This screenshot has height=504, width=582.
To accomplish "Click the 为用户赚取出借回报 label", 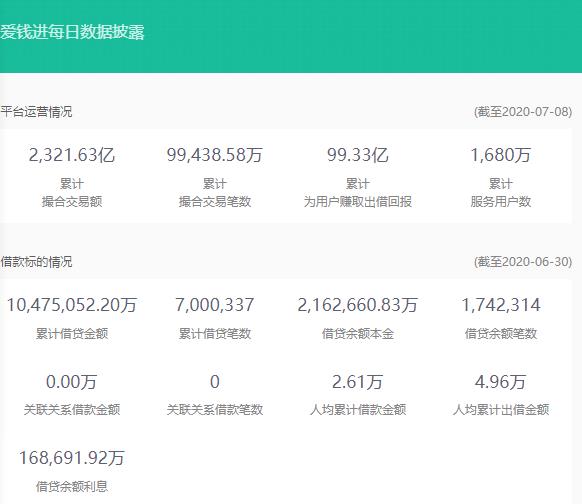I will click(357, 202).
